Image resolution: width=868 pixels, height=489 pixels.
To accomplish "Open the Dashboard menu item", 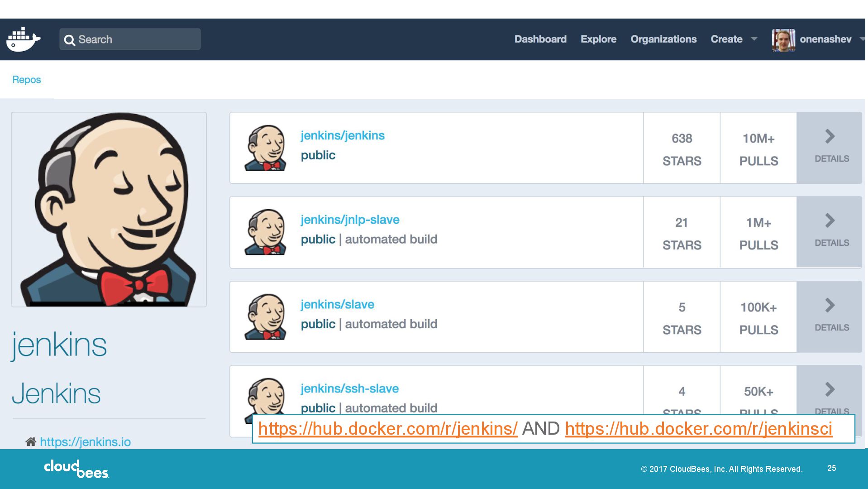I will point(540,39).
